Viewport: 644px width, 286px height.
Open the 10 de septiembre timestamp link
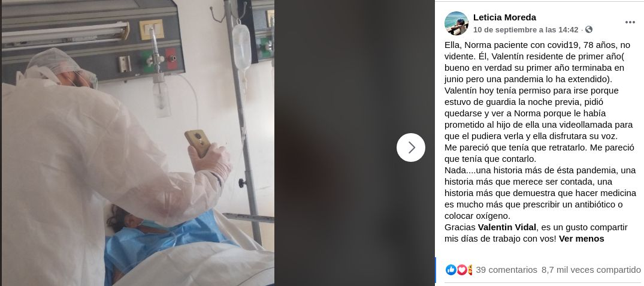pos(526,30)
